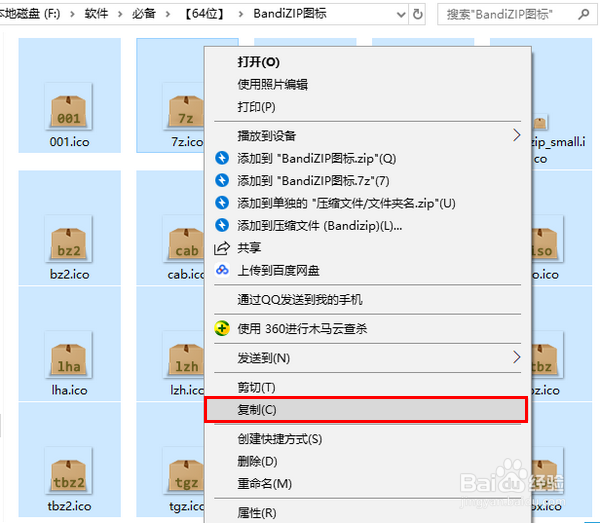Click the lha.ico file name label
Image resolution: width=600 pixels, height=523 pixels.
pyautogui.click(x=69, y=390)
